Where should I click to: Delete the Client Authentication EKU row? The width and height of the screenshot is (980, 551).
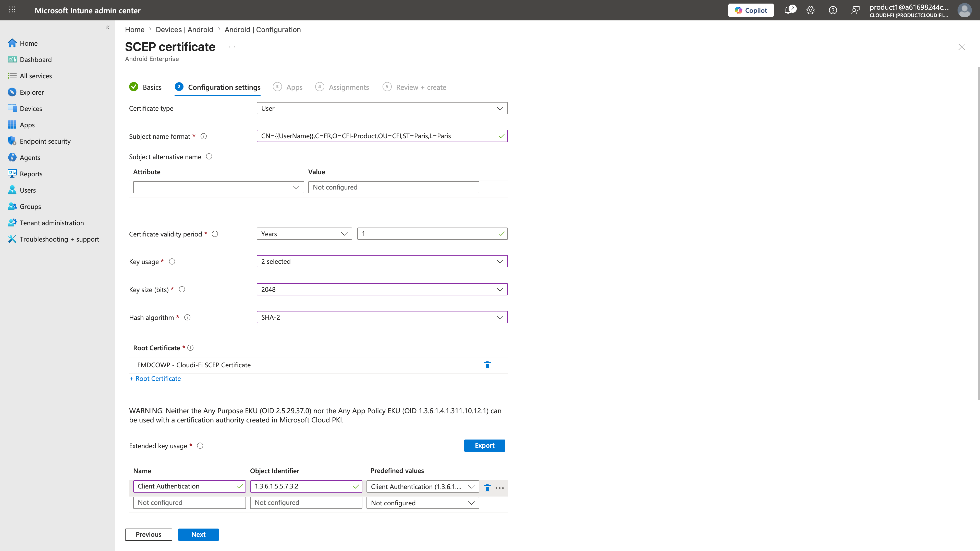click(487, 488)
